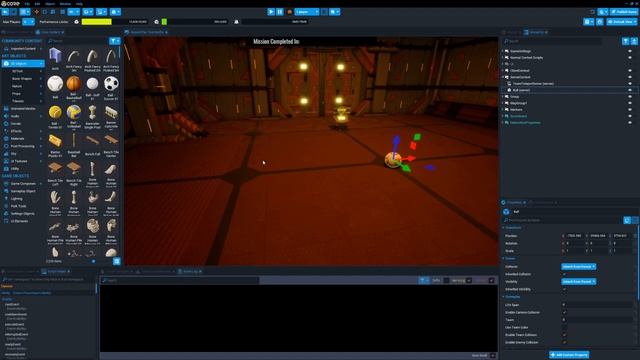The height and width of the screenshot is (360, 640).
Task: Click the Play preview button
Action: (x=271, y=12)
